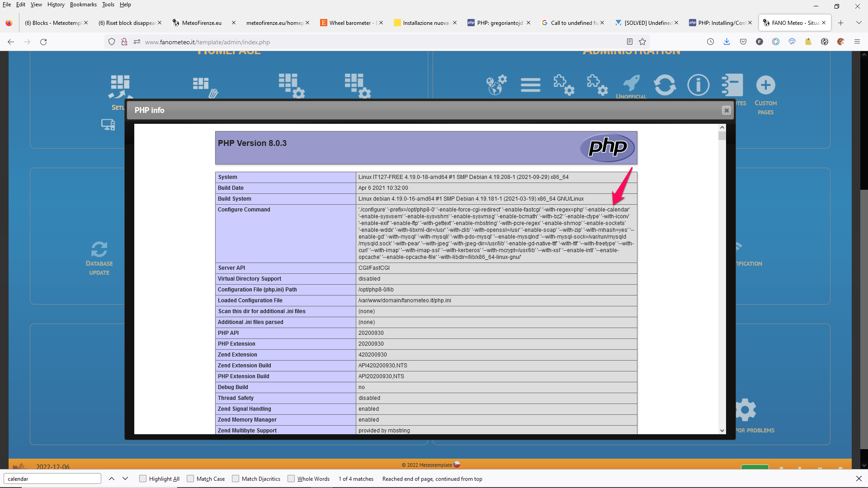This screenshot has height=488, width=868.
Task: Open the Tools menu
Action: [x=108, y=5]
